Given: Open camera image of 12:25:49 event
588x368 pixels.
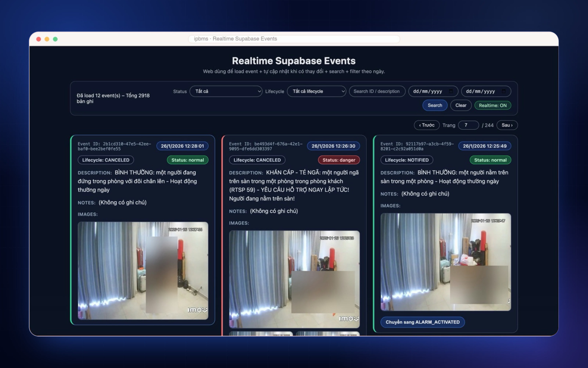Looking at the screenshot, I should coord(446,262).
